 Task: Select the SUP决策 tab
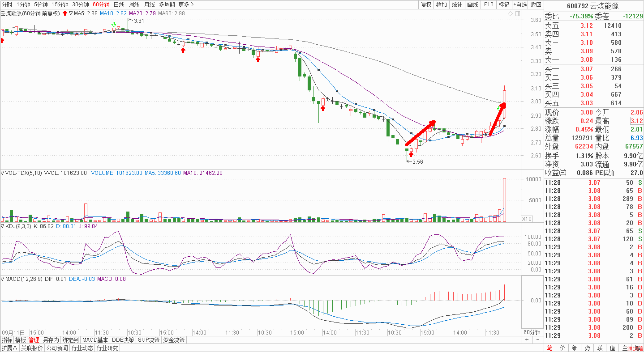[149, 340]
